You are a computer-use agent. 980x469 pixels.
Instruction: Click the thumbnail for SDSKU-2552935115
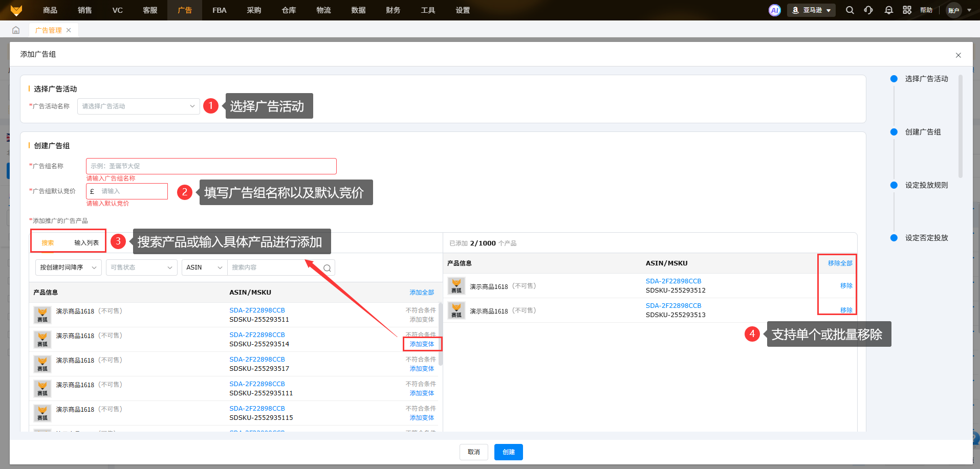point(42,413)
